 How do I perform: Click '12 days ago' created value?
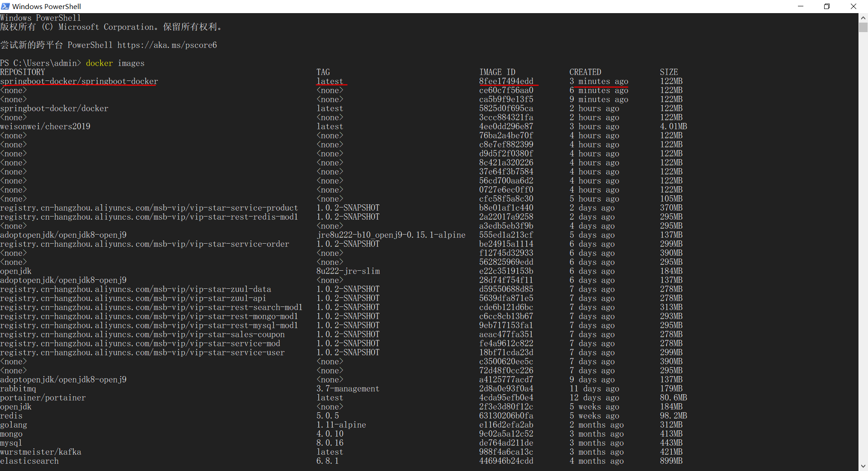(x=594, y=398)
